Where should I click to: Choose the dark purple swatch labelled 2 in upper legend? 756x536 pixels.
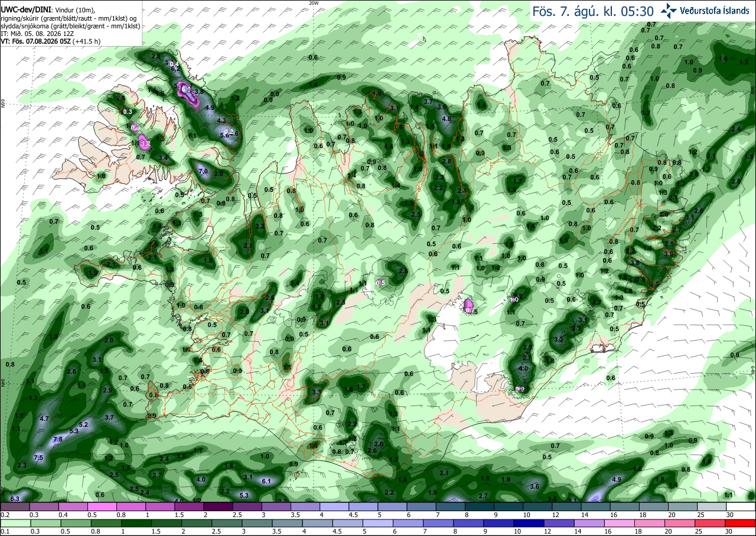point(218,506)
